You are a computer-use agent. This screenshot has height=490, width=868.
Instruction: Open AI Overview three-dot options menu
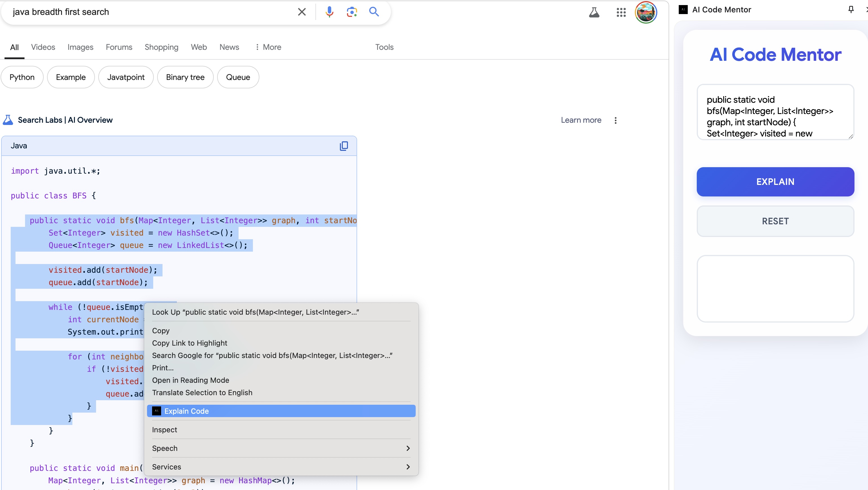[x=615, y=120]
